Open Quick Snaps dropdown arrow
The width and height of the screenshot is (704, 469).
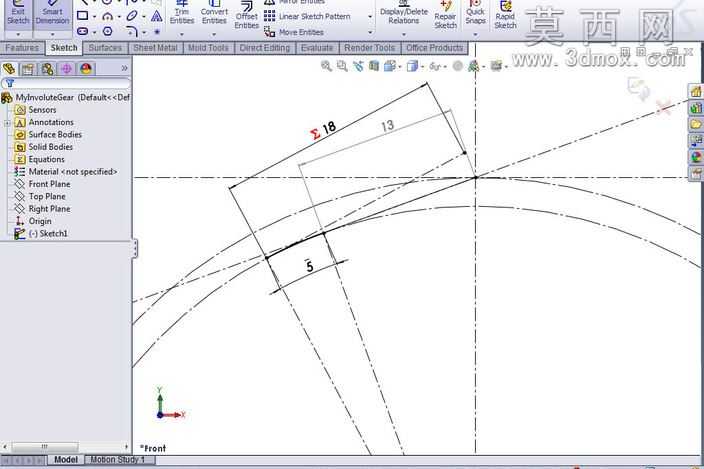click(475, 35)
